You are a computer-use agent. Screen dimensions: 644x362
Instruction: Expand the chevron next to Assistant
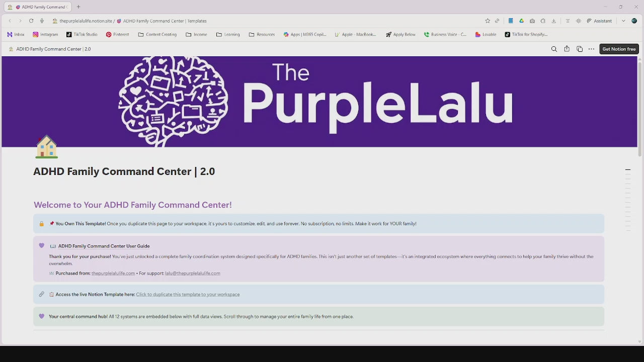[623, 21]
